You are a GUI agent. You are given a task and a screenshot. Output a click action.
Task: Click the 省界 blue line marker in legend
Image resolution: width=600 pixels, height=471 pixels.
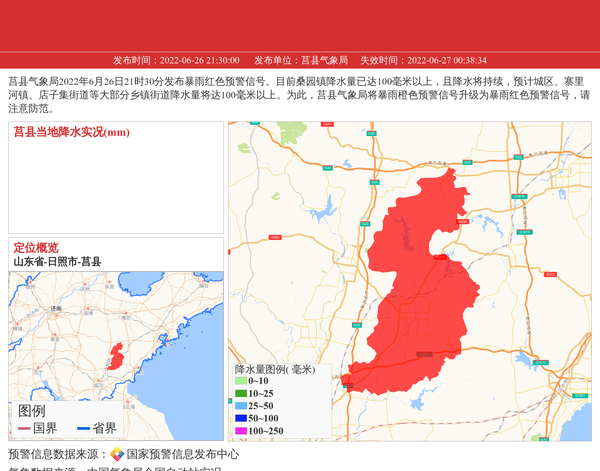click(x=83, y=429)
